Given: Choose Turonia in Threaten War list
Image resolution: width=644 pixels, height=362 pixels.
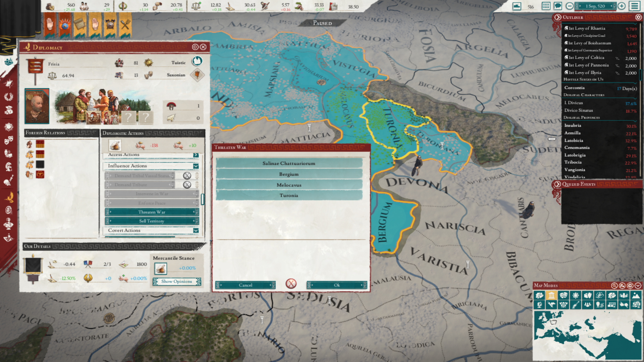Looking at the screenshot, I should pos(289,195).
